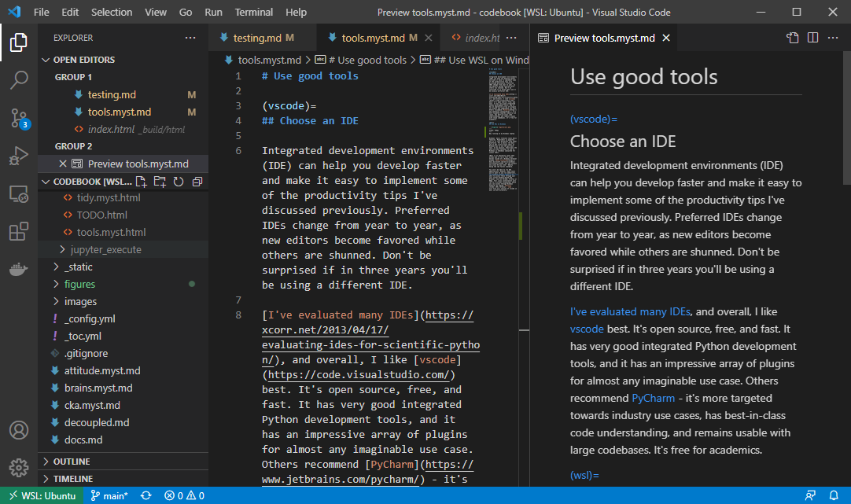Open the Terminal menu
This screenshot has height=504, width=851.
[253, 12]
